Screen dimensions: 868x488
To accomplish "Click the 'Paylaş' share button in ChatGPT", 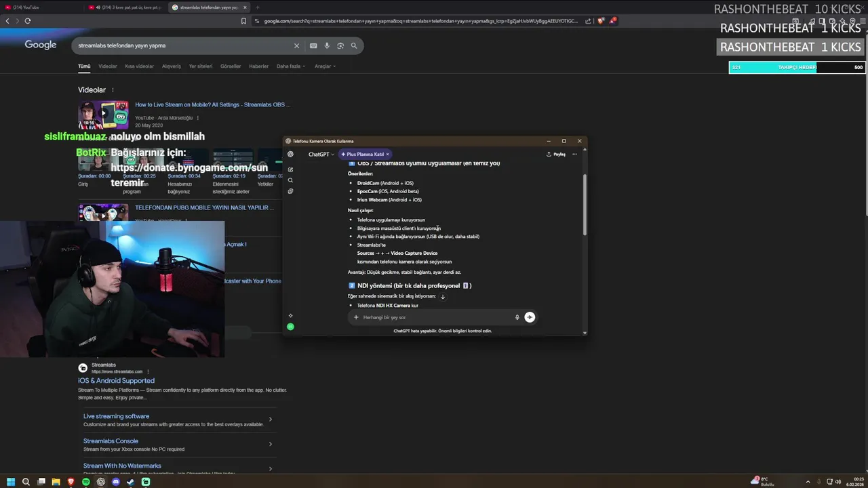I will click(x=556, y=155).
